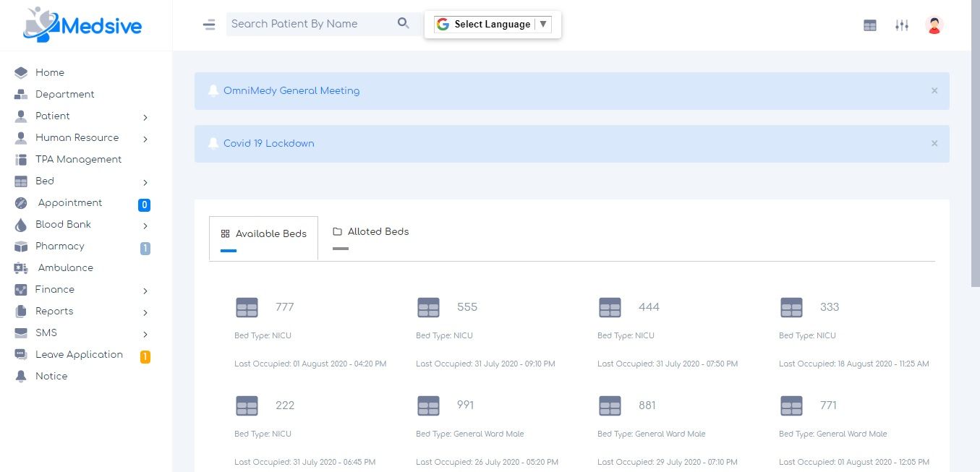Screen dimensions: 980x472
Task: Open the bed grid icon in header
Action: tap(870, 25)
